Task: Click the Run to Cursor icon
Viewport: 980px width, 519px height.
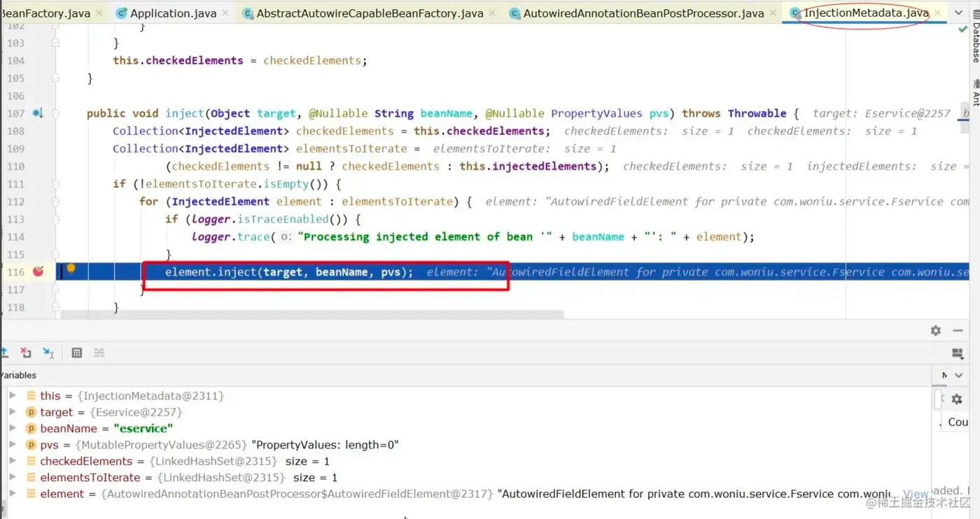Action: coord(48,353)
